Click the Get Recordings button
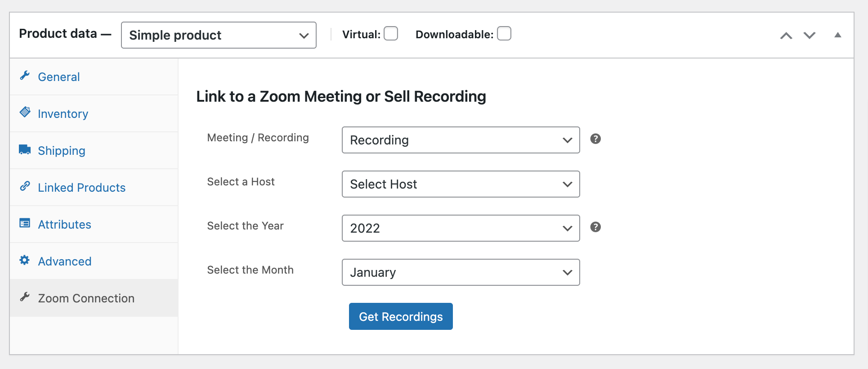 (x=401, y=316)
